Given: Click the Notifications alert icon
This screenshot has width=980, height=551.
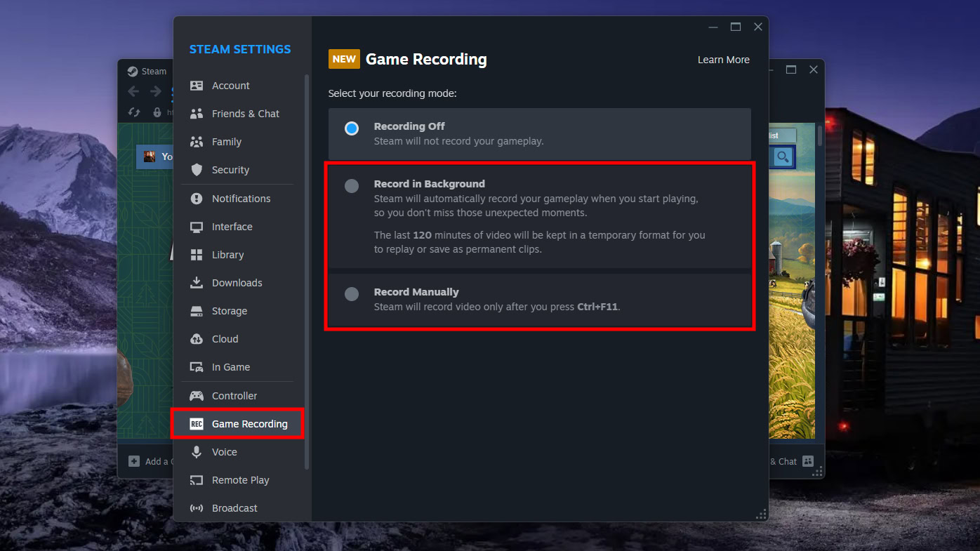Looking at the screenshot, I should 197,199.
